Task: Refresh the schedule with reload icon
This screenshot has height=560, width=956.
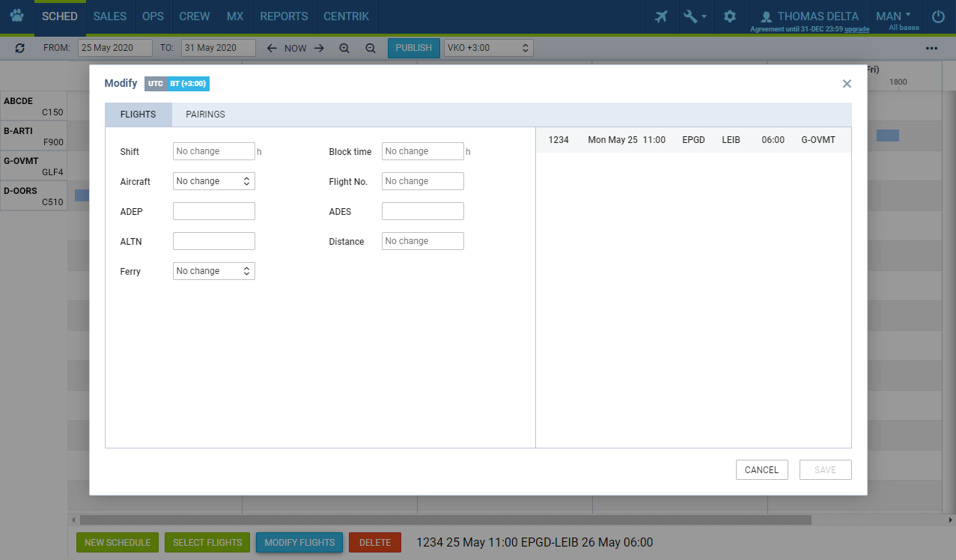Action: [19, 48]
